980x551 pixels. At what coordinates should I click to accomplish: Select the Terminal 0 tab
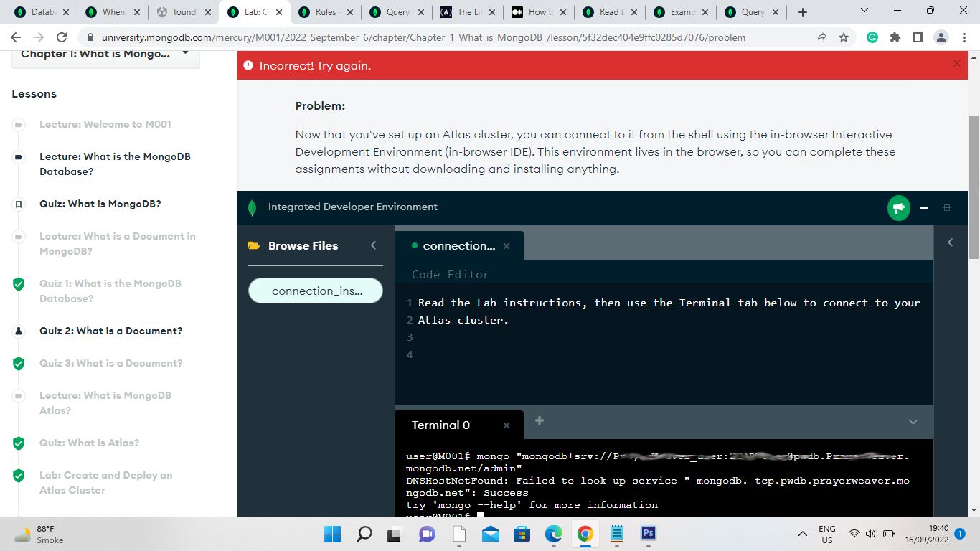(440, 425)
